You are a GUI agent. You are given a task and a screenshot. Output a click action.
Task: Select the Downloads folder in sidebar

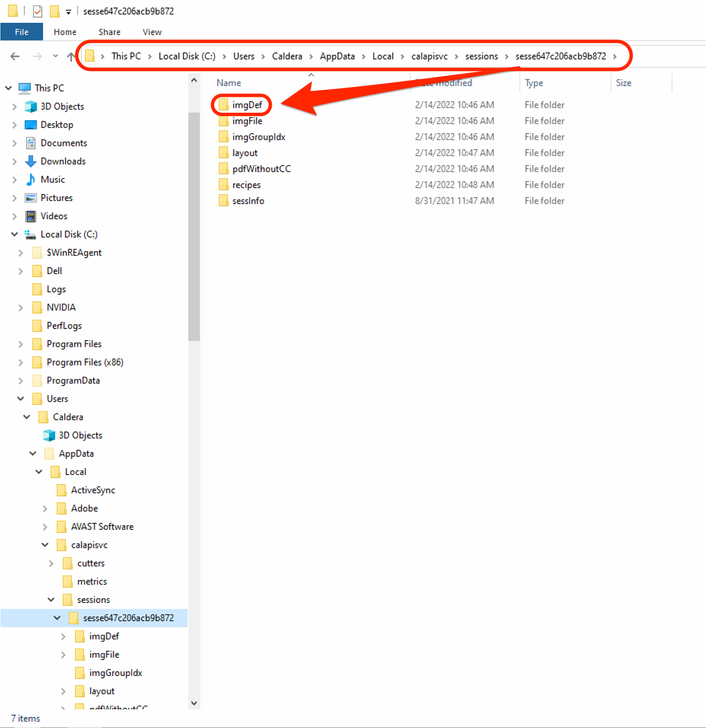tap(63, 161)
